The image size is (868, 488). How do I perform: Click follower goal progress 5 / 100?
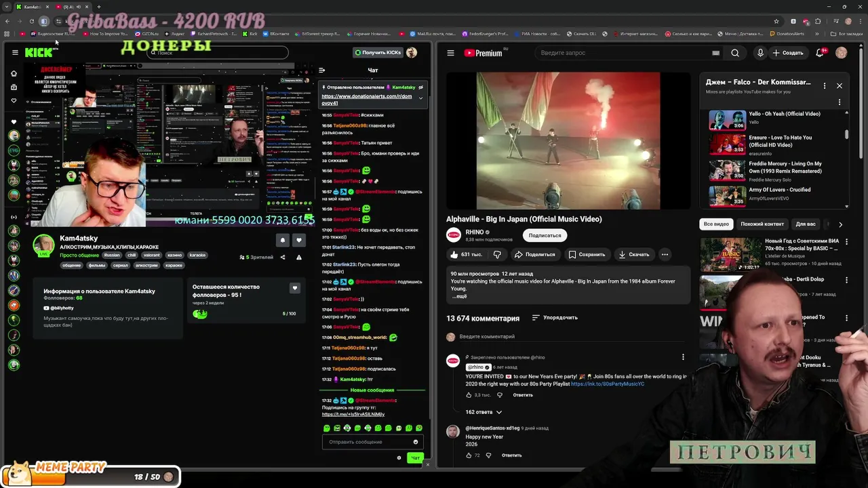(x=289, y=314)
